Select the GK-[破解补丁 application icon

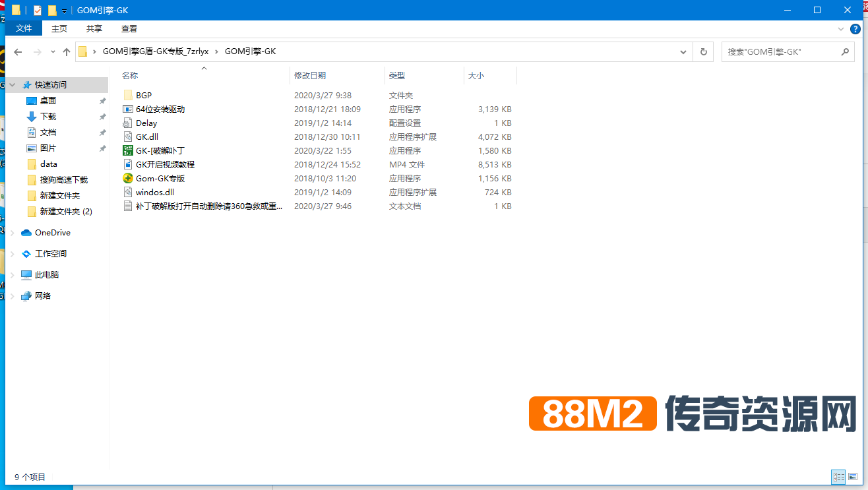[x=128, y=151]
